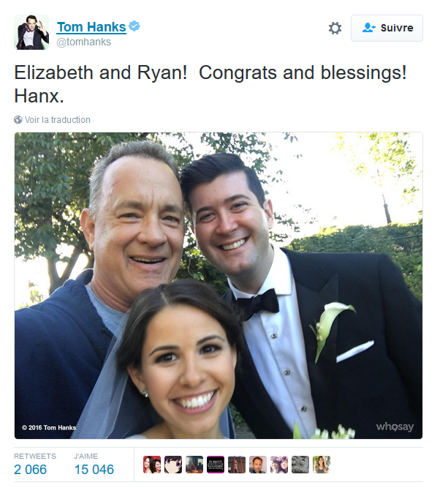Click the fifth liker avatar in the row
The width and height of the screenshot is (448, 488).
(x=237, y=465)
